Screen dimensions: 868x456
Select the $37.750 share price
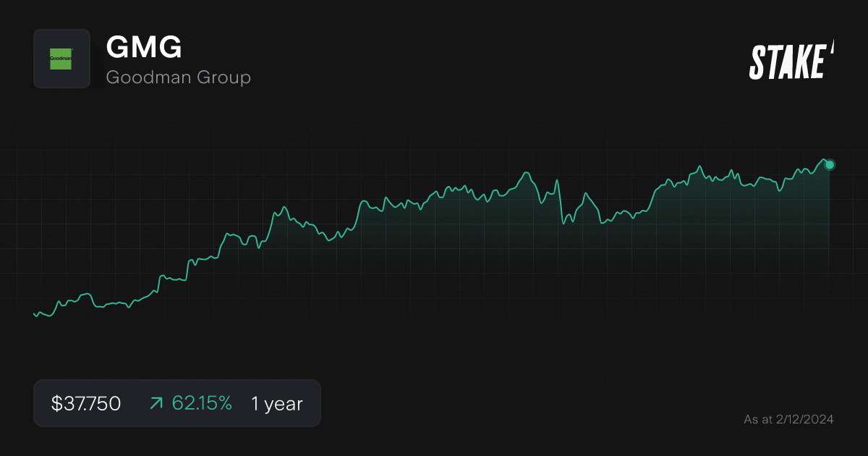pyautogui.click(x=85, y=403)
